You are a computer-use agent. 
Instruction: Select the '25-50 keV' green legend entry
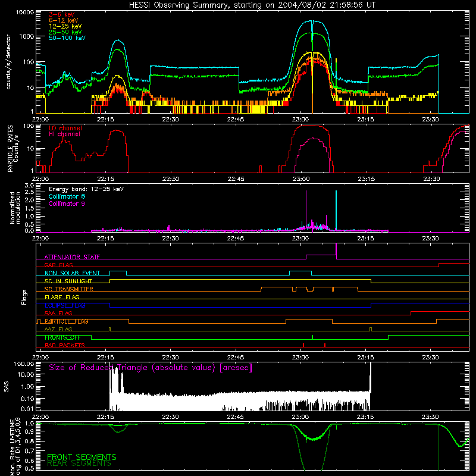click(x=65, y=32)
